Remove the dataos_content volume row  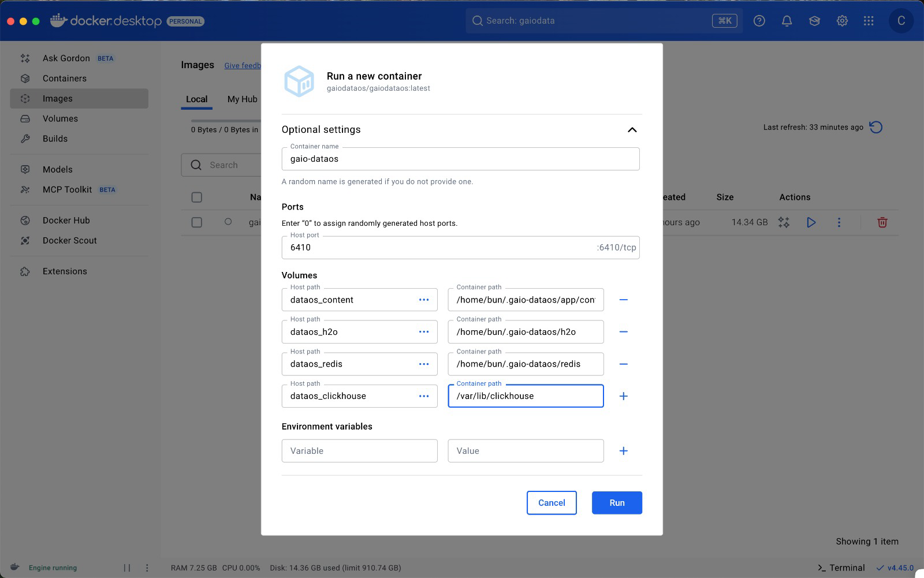[x=623, y=300]
